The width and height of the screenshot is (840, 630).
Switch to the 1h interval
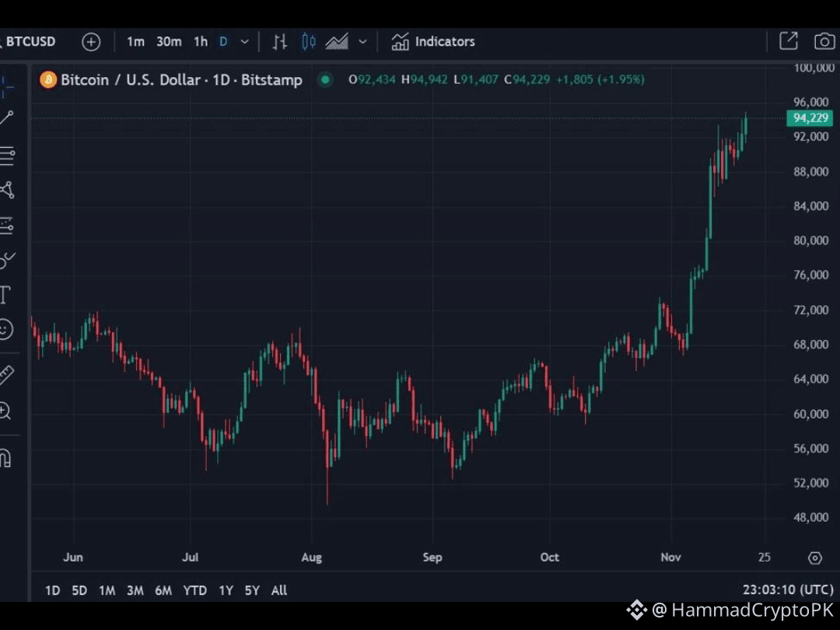pos(201,42)
